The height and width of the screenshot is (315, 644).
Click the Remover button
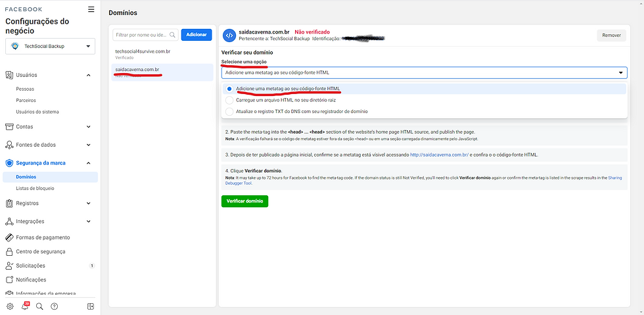(x=612, y=36)
